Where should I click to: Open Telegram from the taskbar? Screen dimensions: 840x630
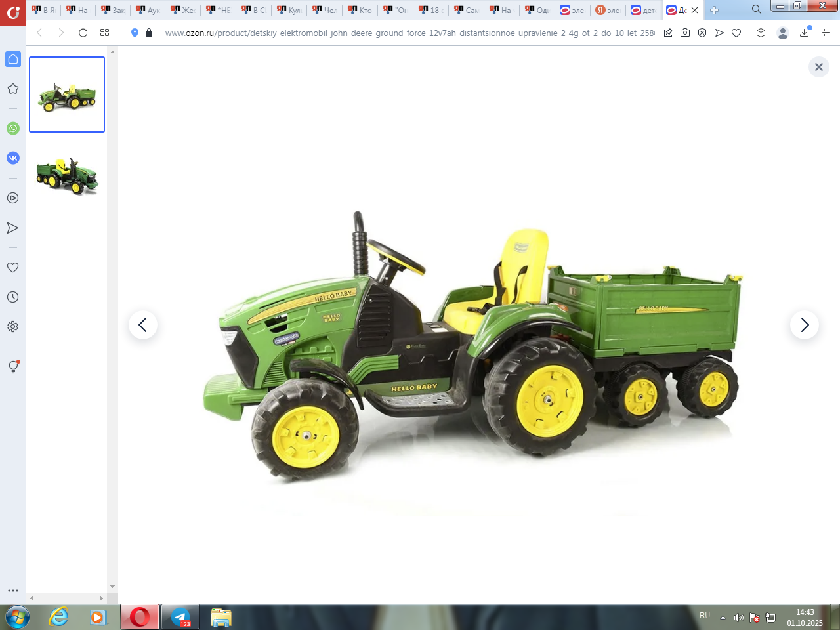tap(180, 618)
